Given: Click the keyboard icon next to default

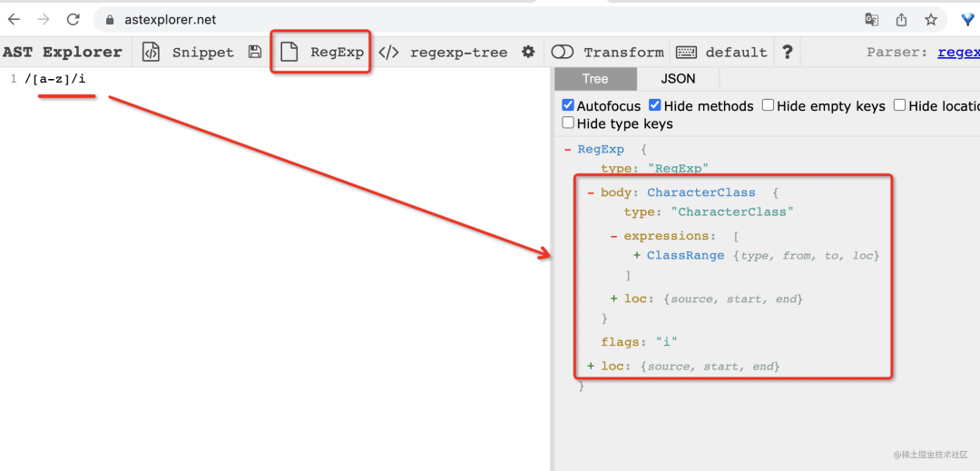Looking at the screenshot, I should (686, 52).
